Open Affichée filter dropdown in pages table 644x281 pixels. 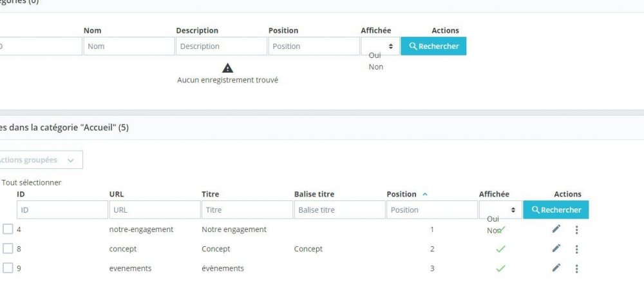[500, 210]
